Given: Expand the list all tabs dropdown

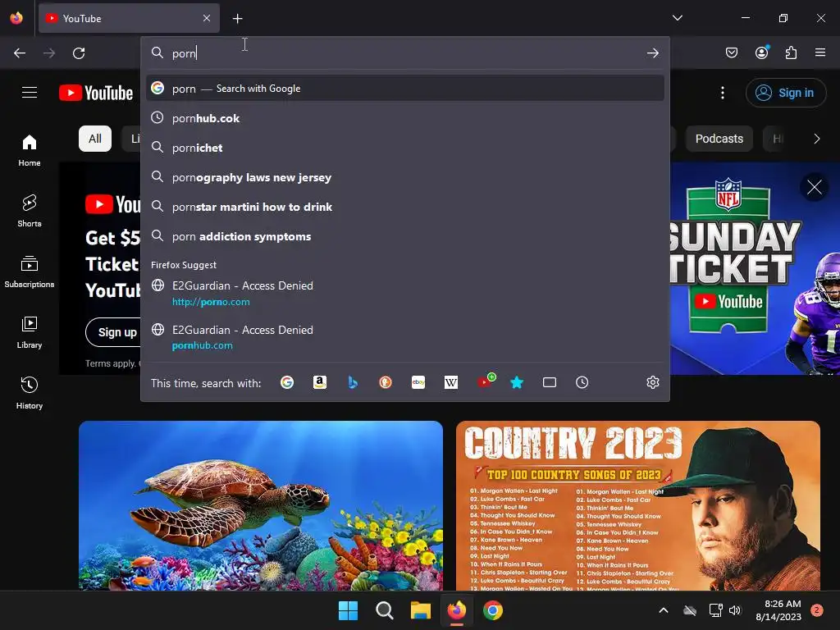Looking at the screenshot, I should pos(677,18).
